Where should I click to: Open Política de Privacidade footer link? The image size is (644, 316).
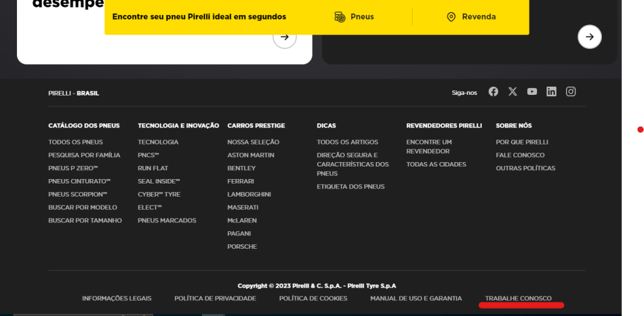coord(215,298)
